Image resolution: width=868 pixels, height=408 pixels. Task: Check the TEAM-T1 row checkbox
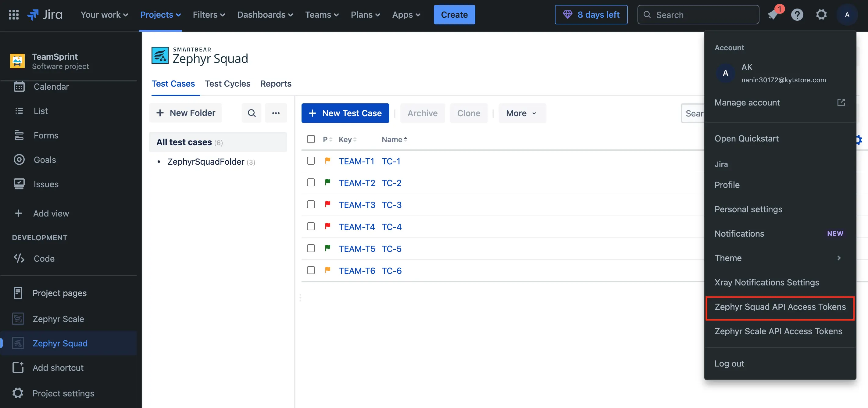point(311,161)
